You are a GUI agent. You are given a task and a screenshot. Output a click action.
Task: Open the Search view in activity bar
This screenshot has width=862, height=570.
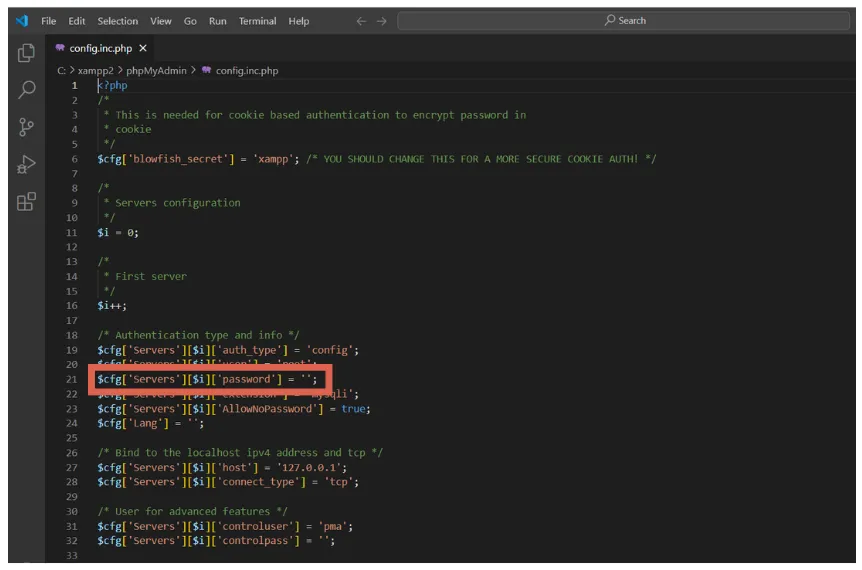click(x=26, y=90)
